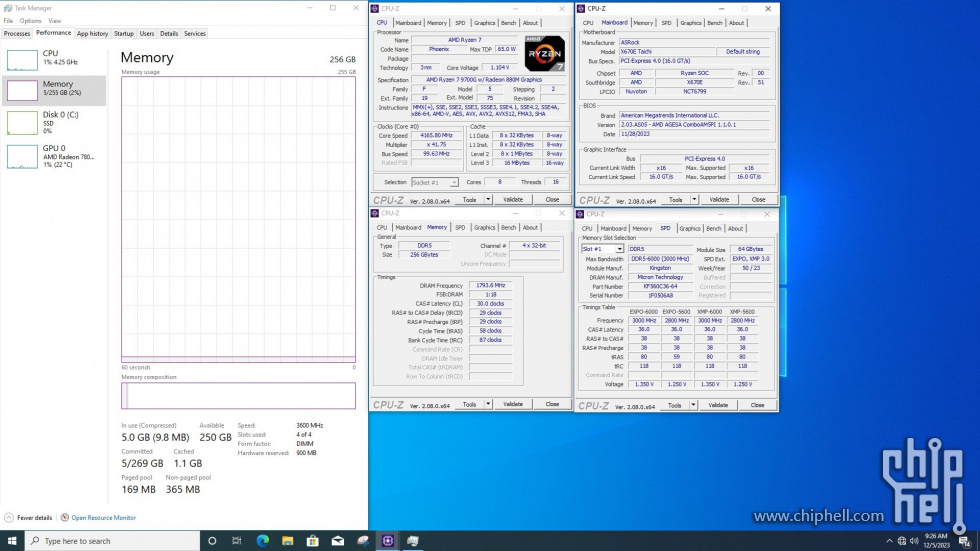
Task: Open the network tray icon
Action: 901,540
